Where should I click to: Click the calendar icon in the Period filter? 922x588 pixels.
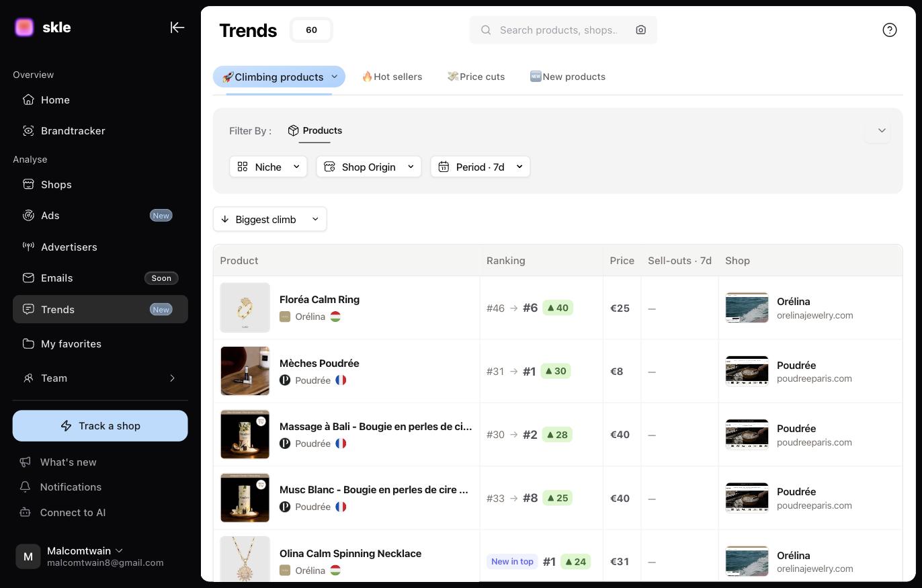(444, 167)
